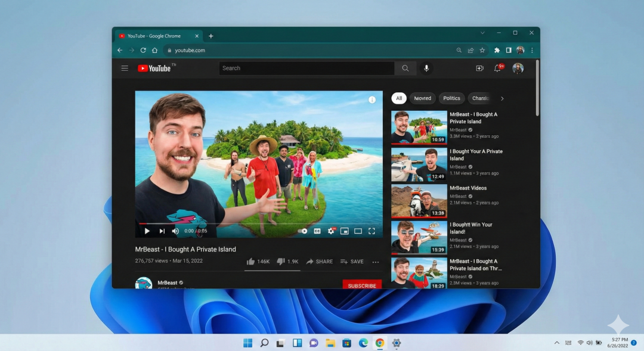
Task: Open Chrome three-dot menu
Action: 532,50
